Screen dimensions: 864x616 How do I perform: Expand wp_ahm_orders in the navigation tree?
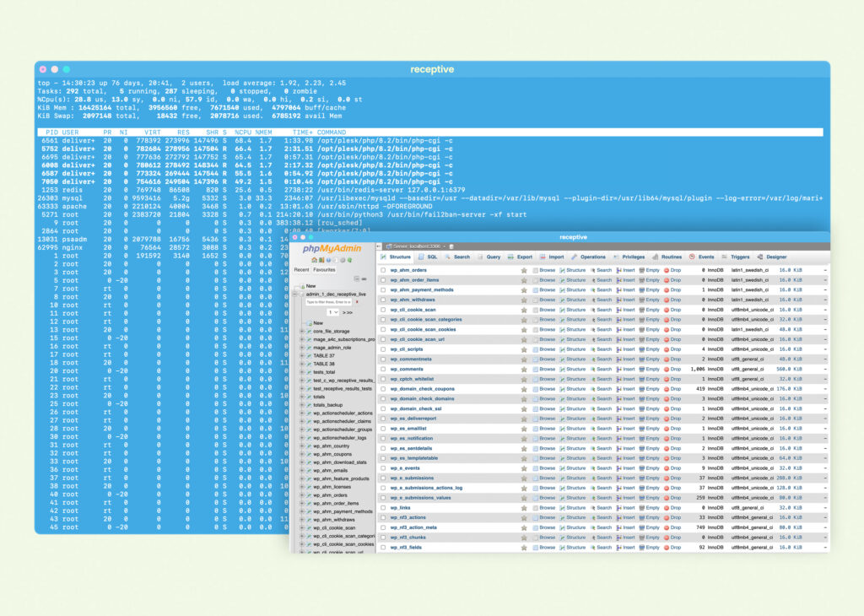(x=302, y=495)
